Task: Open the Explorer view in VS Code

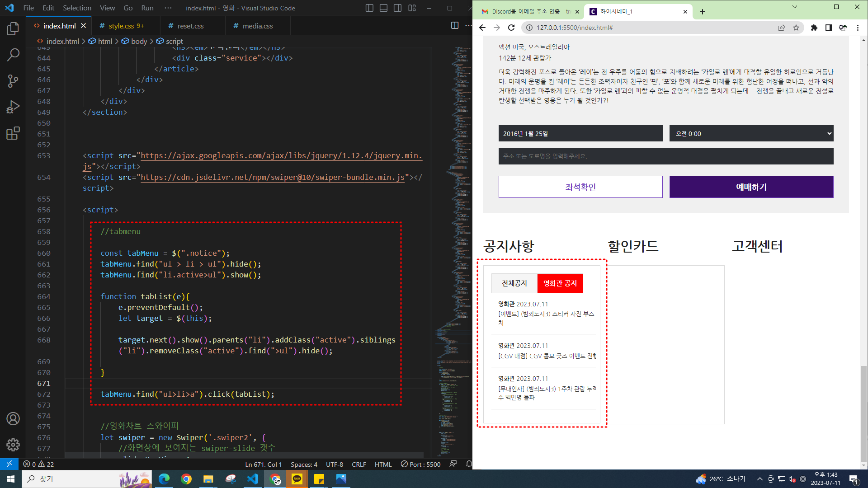Action: click(13, 29)
